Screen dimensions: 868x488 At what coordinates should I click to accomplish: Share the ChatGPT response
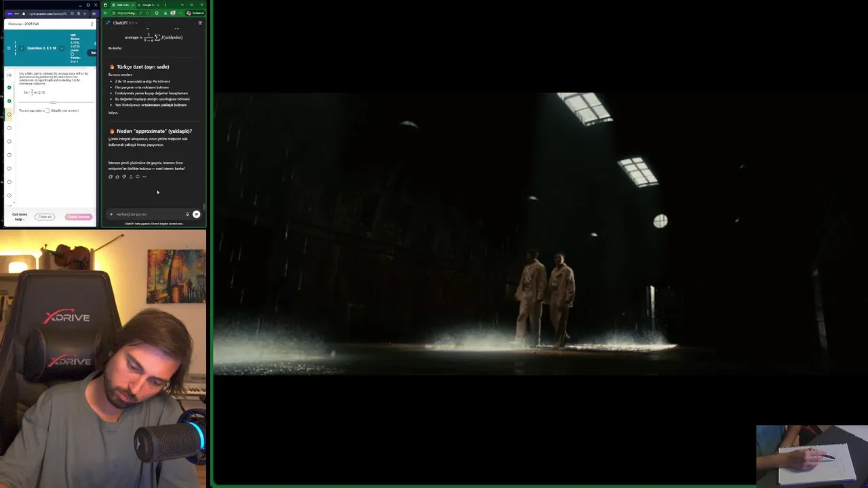tap(131, 177)
